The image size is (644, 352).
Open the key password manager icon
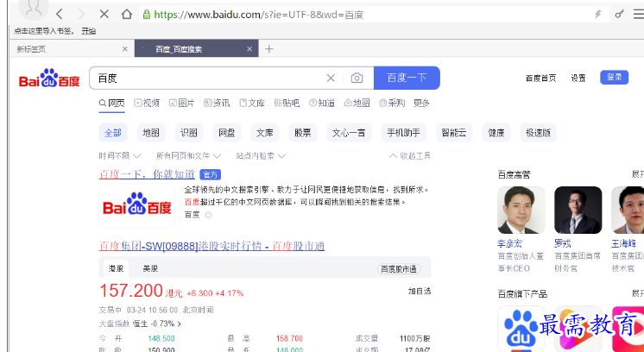click(x=619, y=15)
